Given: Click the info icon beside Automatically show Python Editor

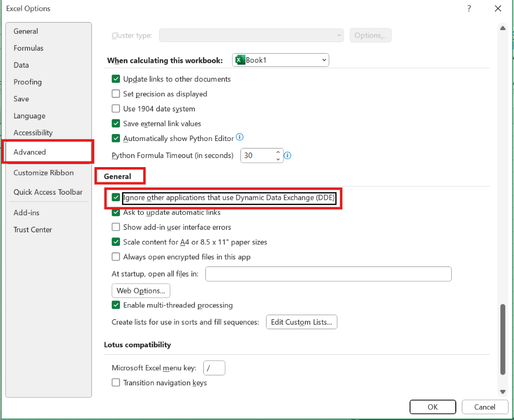Looking at the screenshot, I should [x=239, y=137].
